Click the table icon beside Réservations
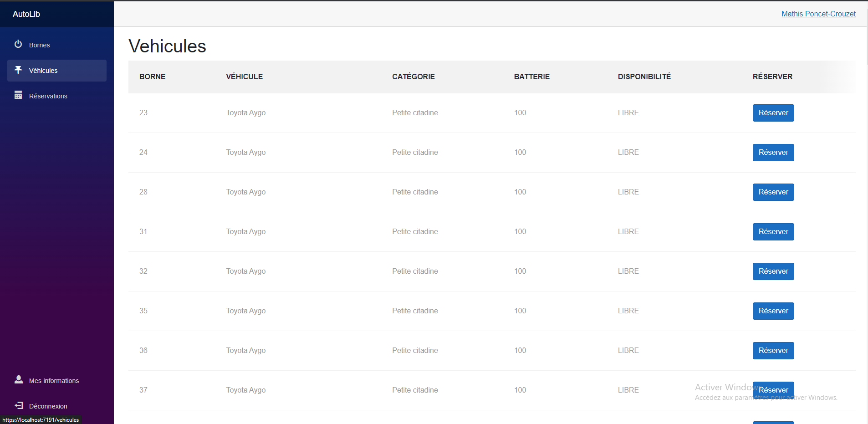The height and width of the screenshot is (424, 868). coord(18,95)
